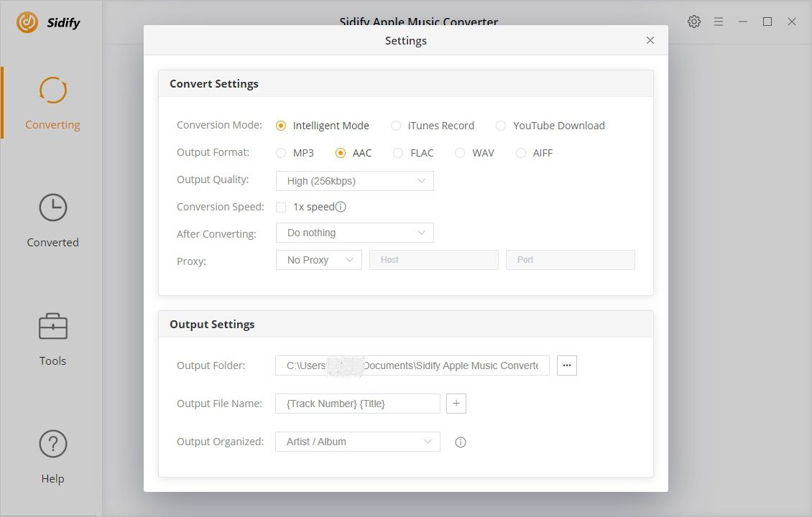Viewport: 812px width, 517px height.
Task: Choose MP3 output format
Action: click(281, 153)
